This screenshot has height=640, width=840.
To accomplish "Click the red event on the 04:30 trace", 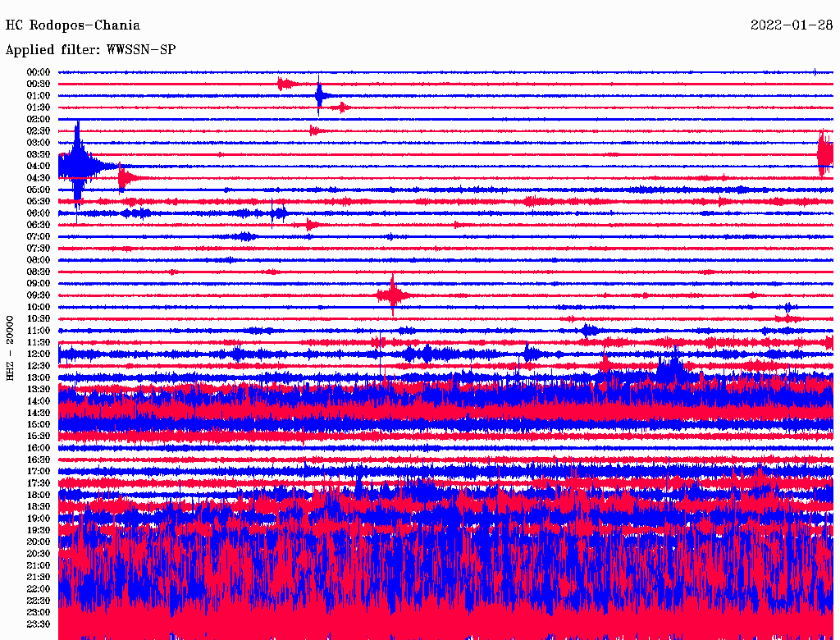I will click(124, 177).
